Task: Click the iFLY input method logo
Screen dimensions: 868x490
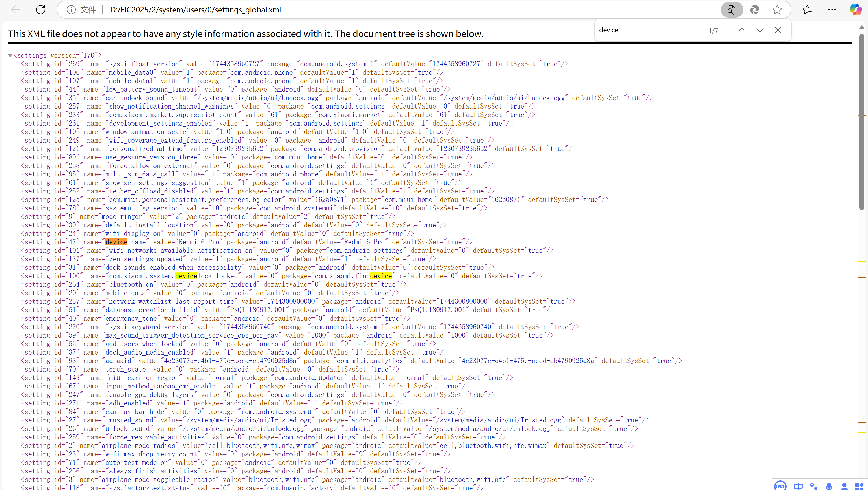Action: pos(780,486)
